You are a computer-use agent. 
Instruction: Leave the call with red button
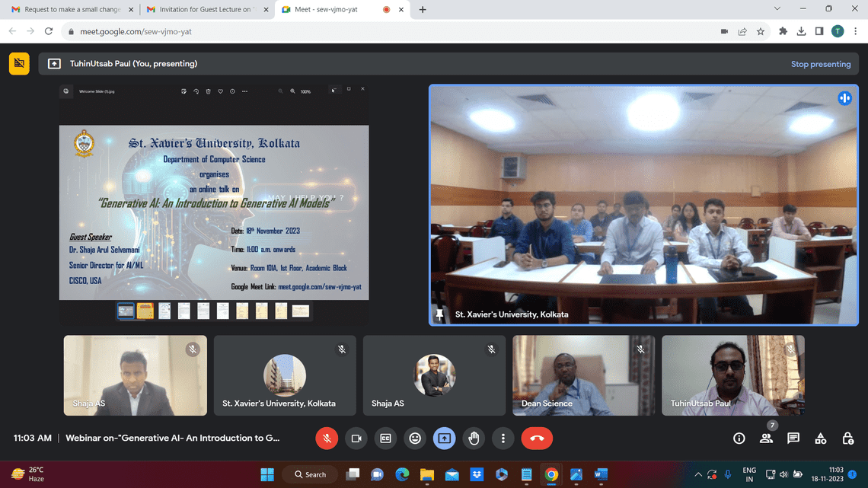pyautogui.click(x=537, y=439)
